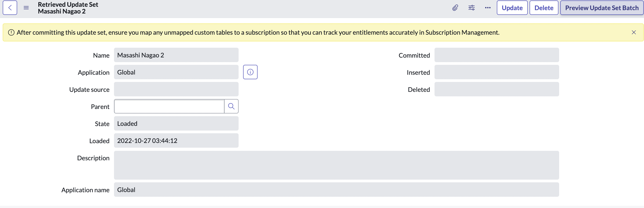Open the form context hamburger menu
This screenshot has width=644, height=208.
tap(26, 8)
